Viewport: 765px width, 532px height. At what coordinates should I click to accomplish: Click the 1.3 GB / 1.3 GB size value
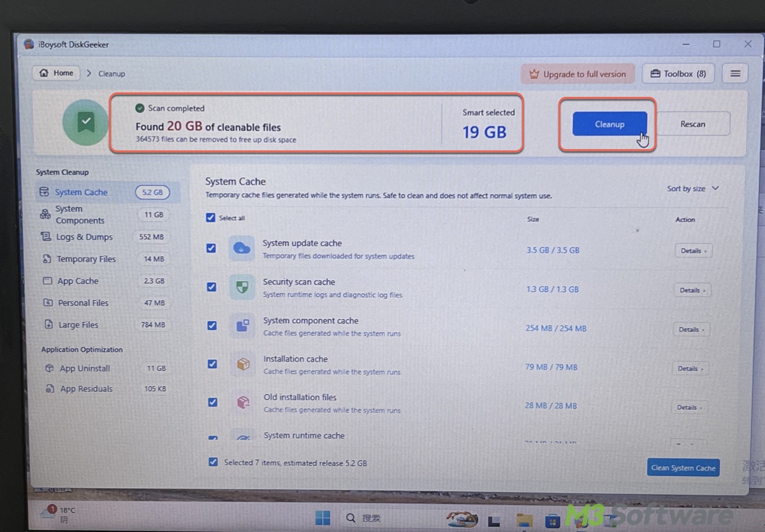(x=553, y=289)
